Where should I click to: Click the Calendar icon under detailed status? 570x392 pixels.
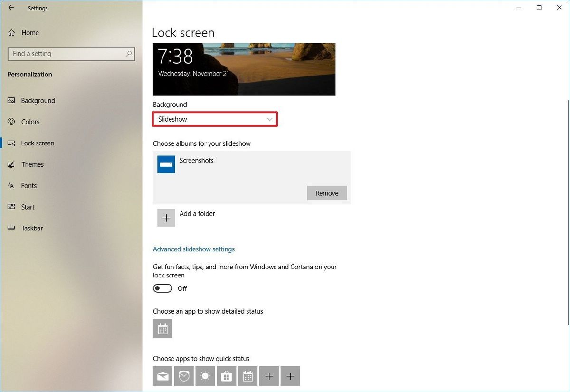click(x=162, y=328)
